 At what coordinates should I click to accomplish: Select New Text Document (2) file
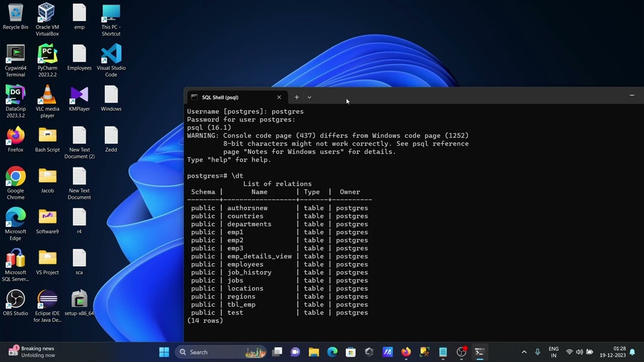coord(79,143)
